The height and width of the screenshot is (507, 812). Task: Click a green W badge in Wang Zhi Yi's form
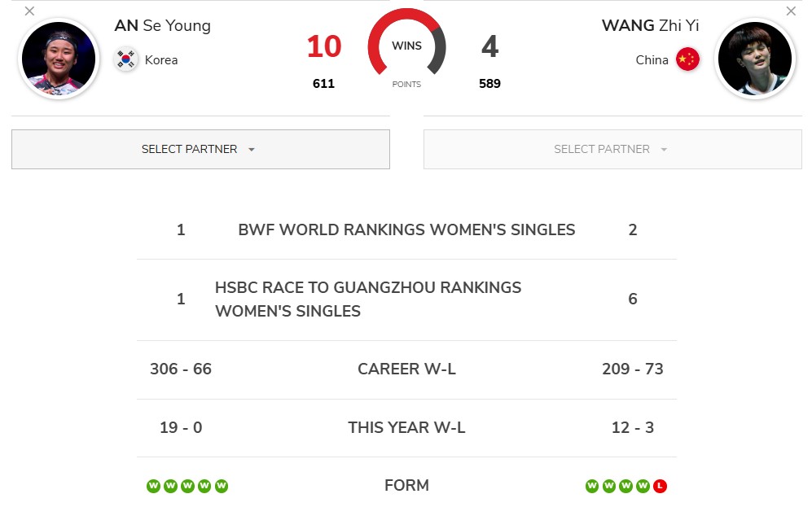tap(592, 485)
